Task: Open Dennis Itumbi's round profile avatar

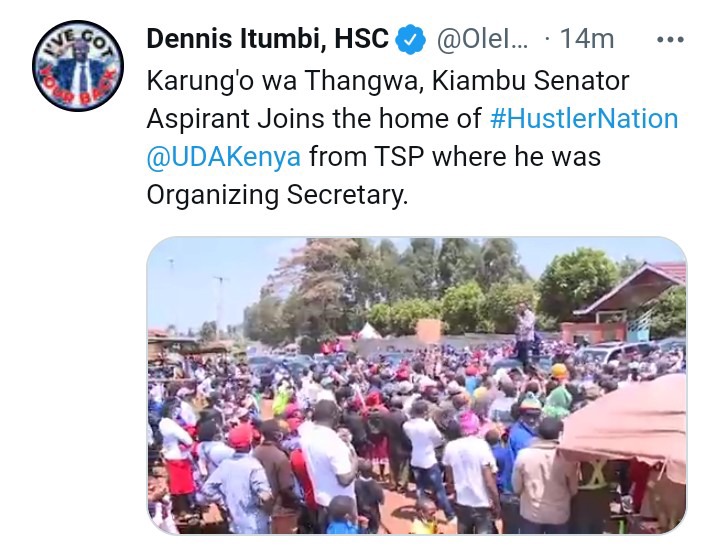Action: coord(78,66)
